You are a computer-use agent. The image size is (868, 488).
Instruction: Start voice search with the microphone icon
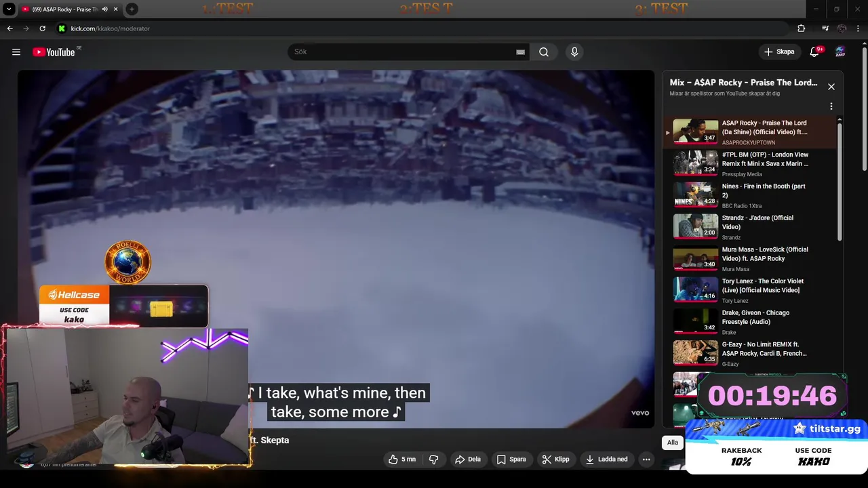click(x=574, y=52)
